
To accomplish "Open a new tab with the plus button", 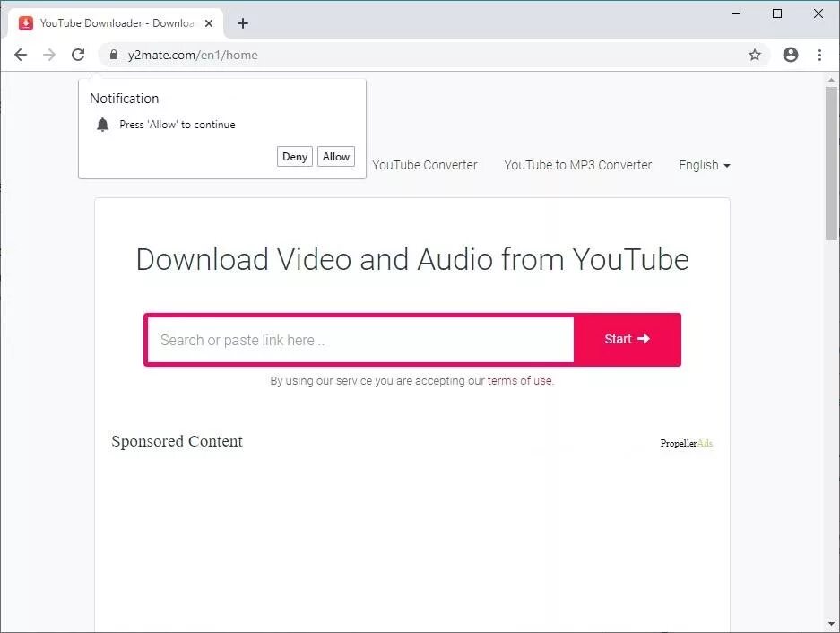I will (243, 23).
